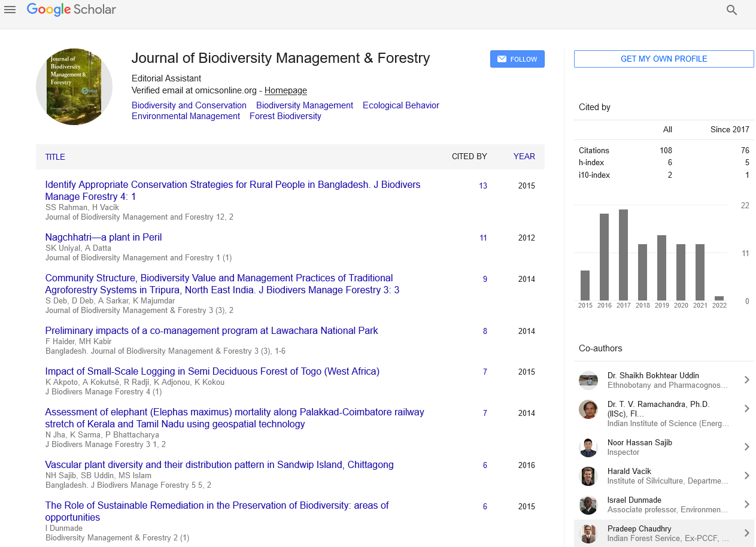Click Get My Own Profile button
756x547 pixels.
(x=664, y=59)
